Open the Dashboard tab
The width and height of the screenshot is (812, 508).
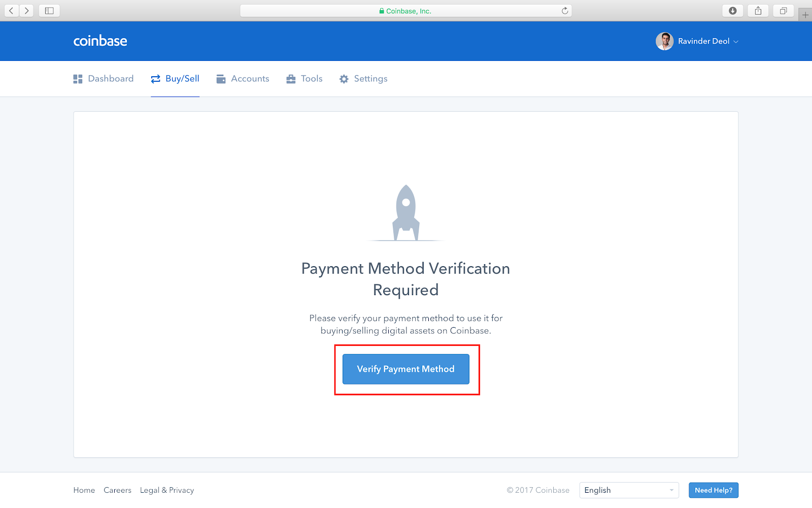pyautogui.click(x=104, y=79)
